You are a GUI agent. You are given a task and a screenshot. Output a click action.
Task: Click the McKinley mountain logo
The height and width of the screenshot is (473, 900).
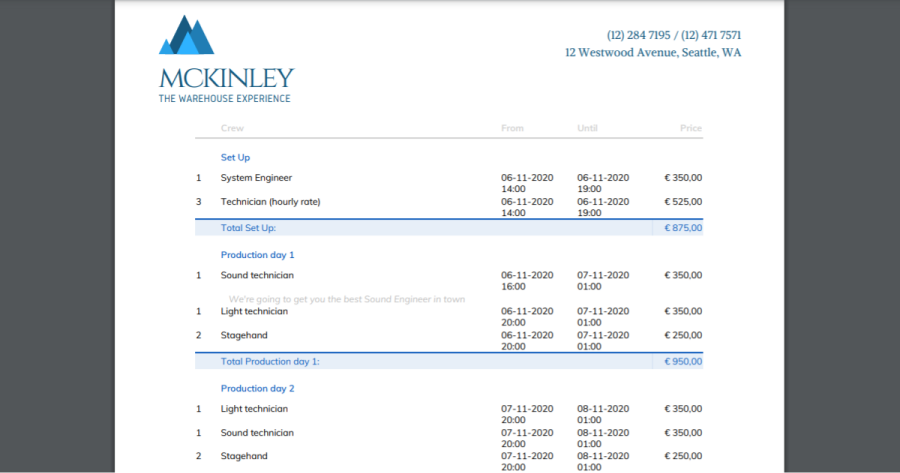[187, 35]
